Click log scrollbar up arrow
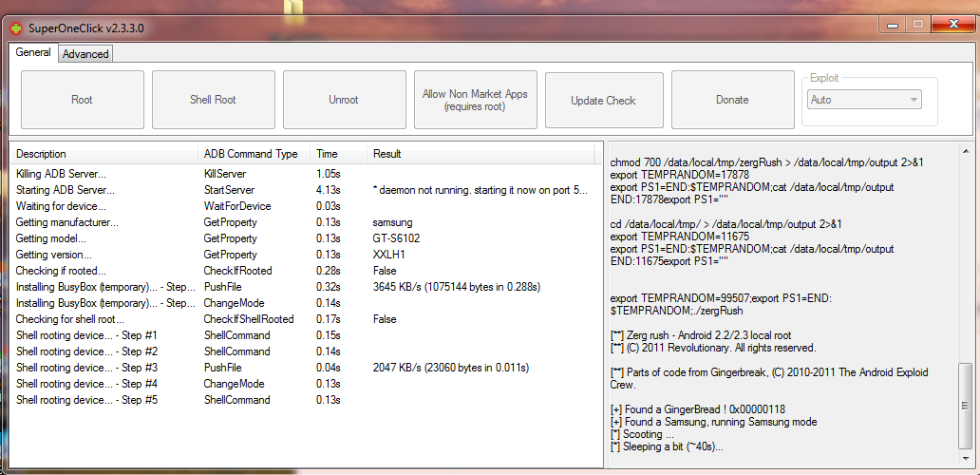Viewport: 980px width, 475px height. [x=965, y=151]
